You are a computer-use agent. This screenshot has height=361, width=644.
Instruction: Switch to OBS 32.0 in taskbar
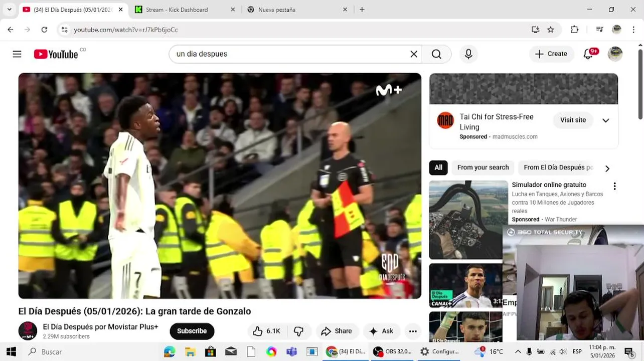(393, 351)
